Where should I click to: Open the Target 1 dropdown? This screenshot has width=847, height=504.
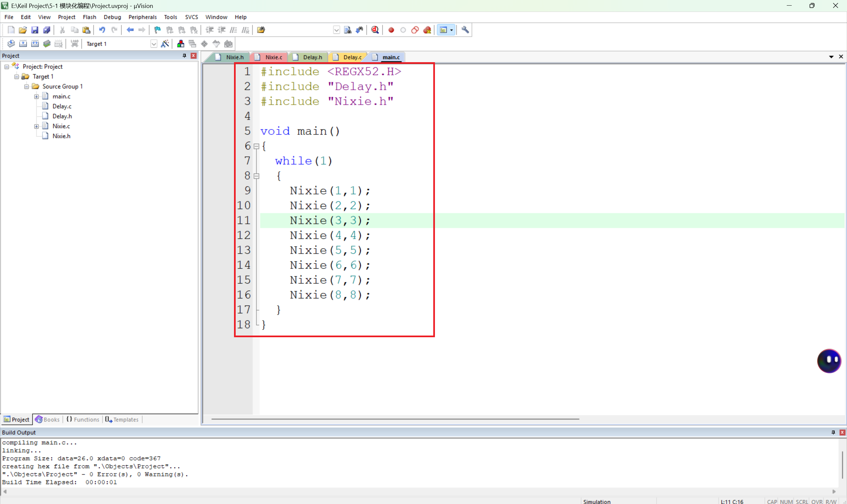(154, 44)
